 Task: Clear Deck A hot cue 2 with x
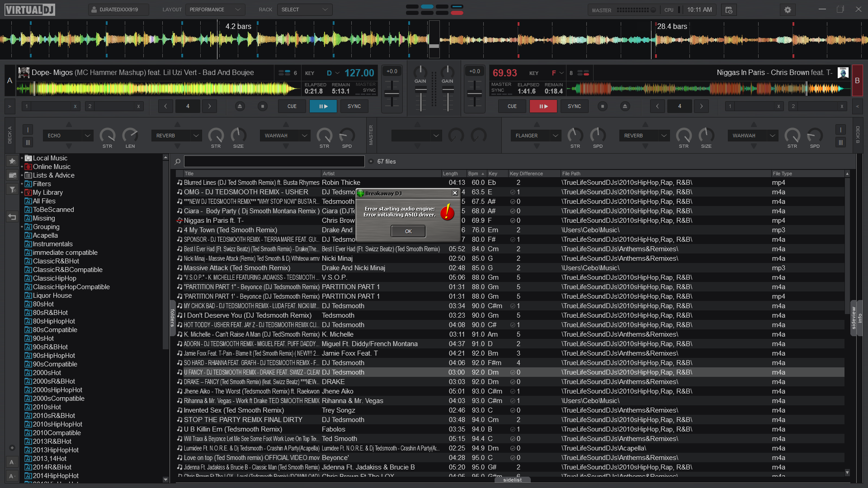point(138,107)
